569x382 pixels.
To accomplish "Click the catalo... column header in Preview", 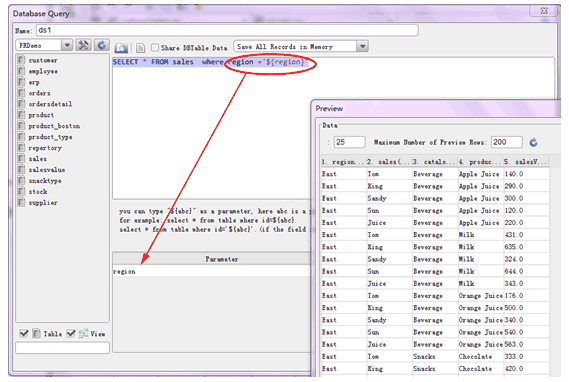I will [435, 162].
